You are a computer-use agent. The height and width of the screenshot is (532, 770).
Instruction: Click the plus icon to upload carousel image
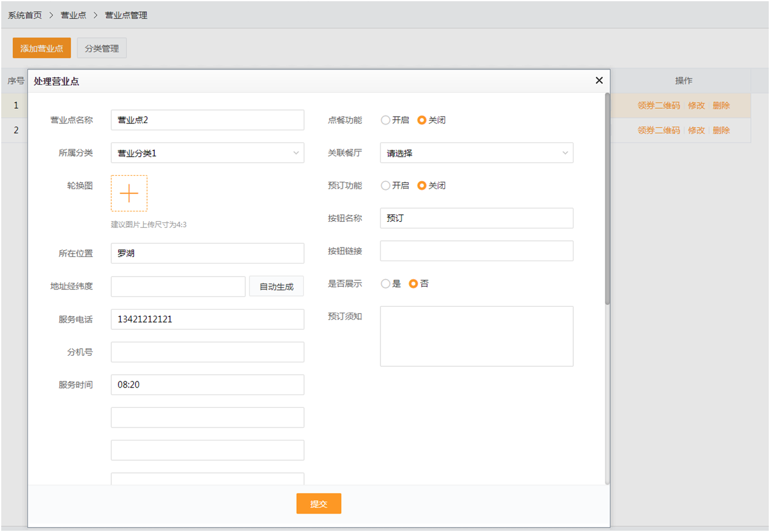[x=129, y=194]
